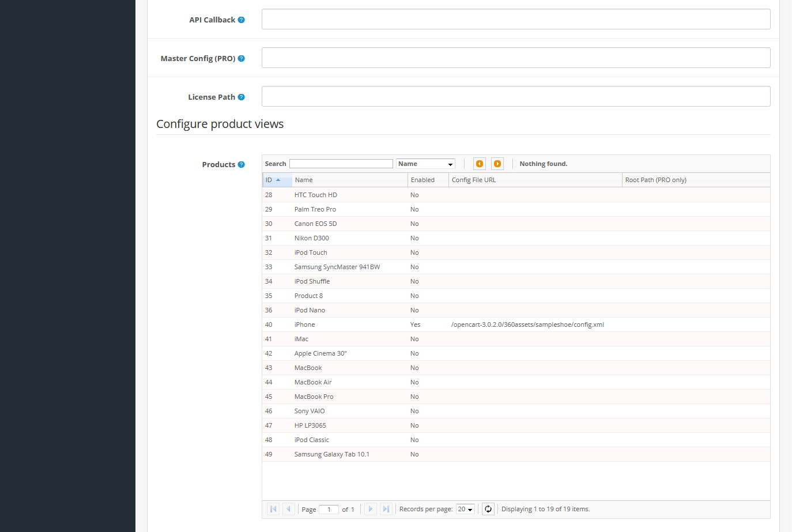
Task: Sort by Root Path (PRO only) column header
Action: click(x=696, y=180)
